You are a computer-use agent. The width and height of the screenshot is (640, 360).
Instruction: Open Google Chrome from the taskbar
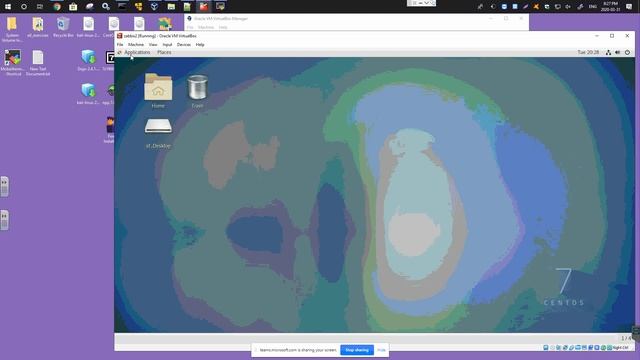pyautogui.click(x=57, y=6)
